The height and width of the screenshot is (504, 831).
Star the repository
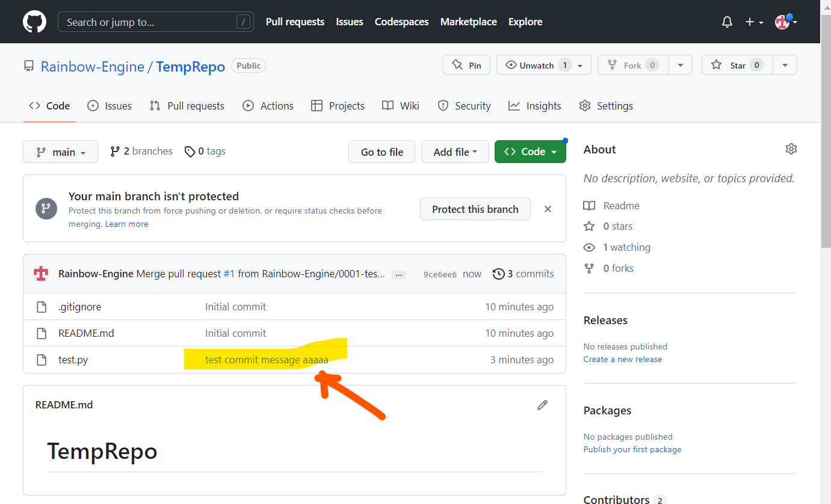[x=737, y=65]
